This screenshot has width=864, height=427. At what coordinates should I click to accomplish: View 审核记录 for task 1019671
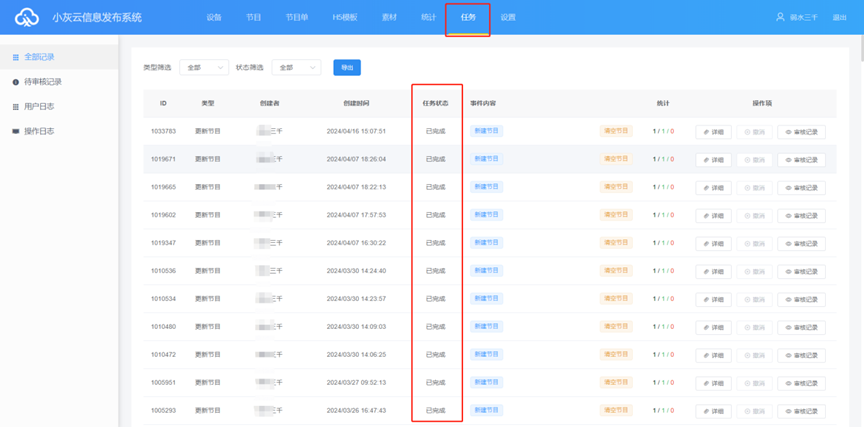click(801, 159)
